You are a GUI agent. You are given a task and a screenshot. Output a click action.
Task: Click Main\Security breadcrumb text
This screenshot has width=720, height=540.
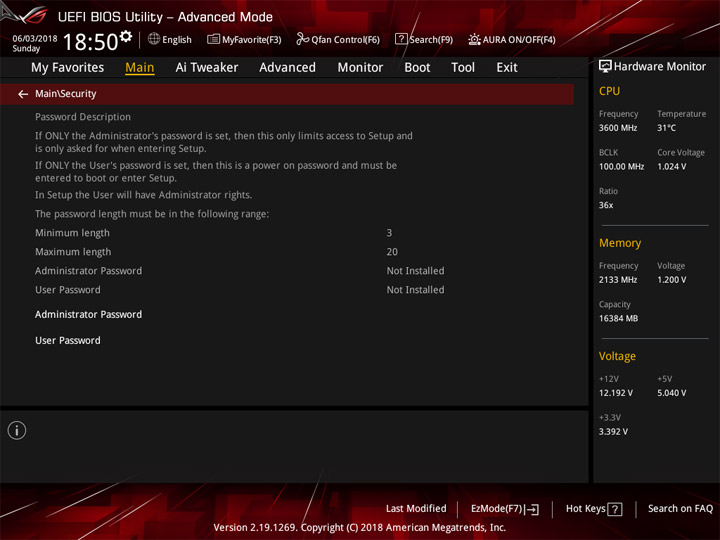pyautogui.click(x=66, y=94)
